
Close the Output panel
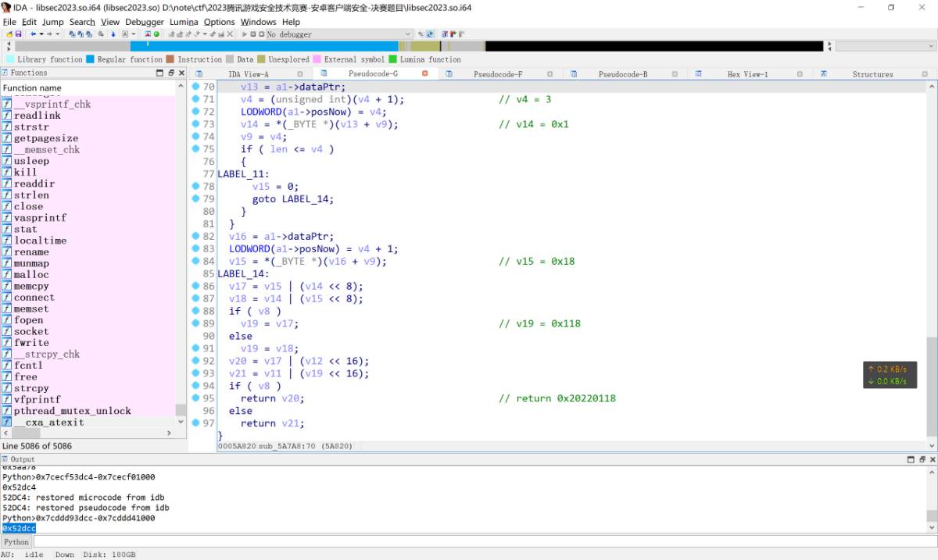(931, 459)
